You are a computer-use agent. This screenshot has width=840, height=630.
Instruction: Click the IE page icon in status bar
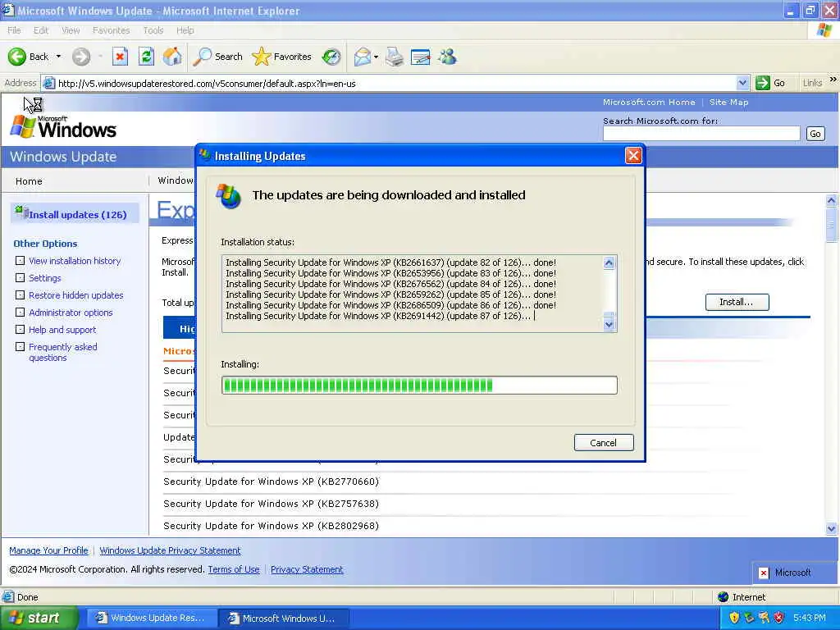tap(8, 597)
